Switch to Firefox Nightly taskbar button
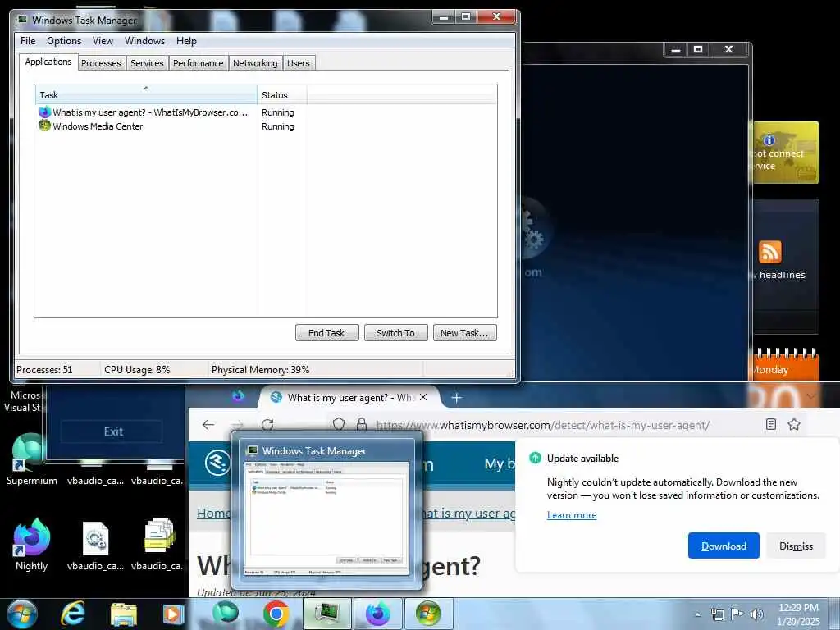This screenshot has width=840, height=630. pyautogui.click(x=377, y=614)
